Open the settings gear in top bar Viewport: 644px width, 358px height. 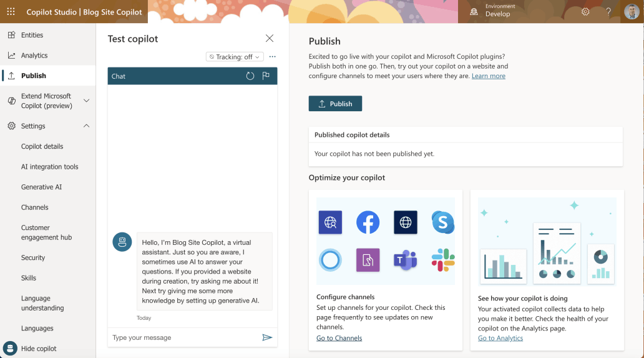pyautogui.click(x=585, y=11)
